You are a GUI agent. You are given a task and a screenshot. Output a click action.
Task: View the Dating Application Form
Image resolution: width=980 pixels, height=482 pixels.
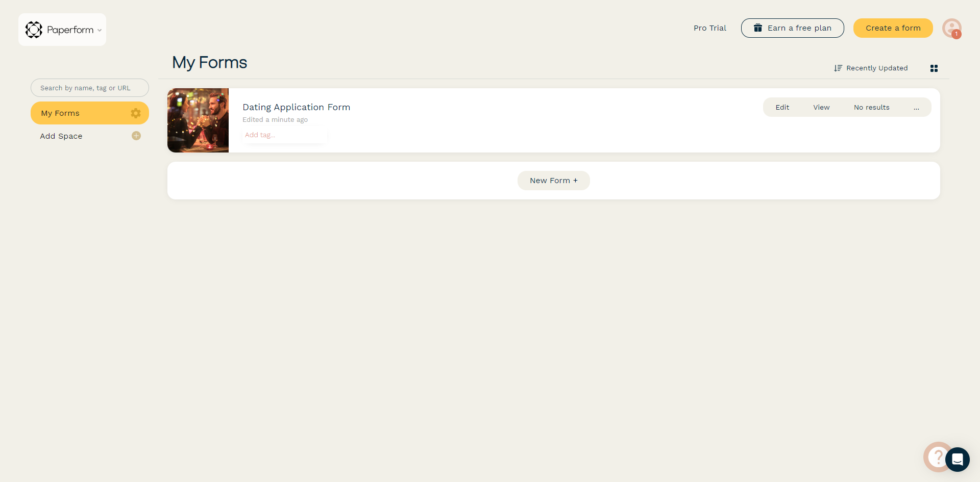821,107
